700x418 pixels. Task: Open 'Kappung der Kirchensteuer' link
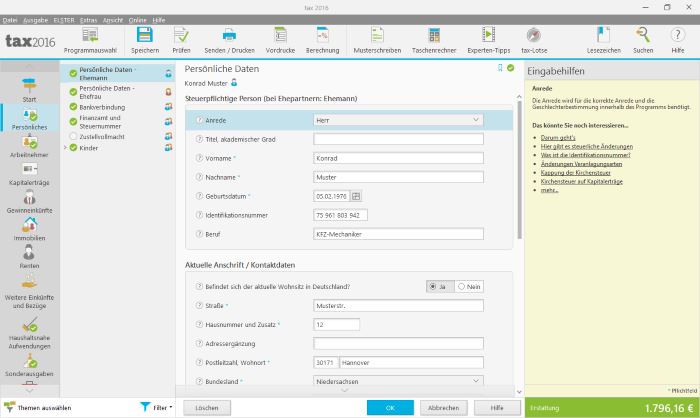(575, 172)
